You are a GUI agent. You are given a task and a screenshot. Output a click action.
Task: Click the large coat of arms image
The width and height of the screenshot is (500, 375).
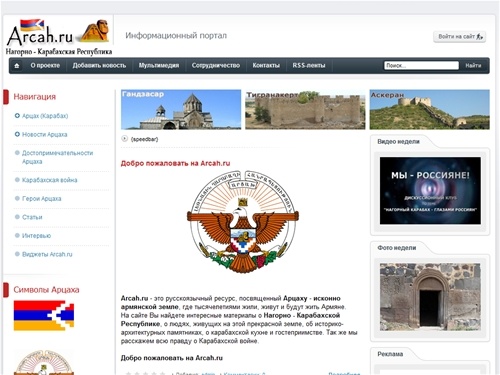243,221
